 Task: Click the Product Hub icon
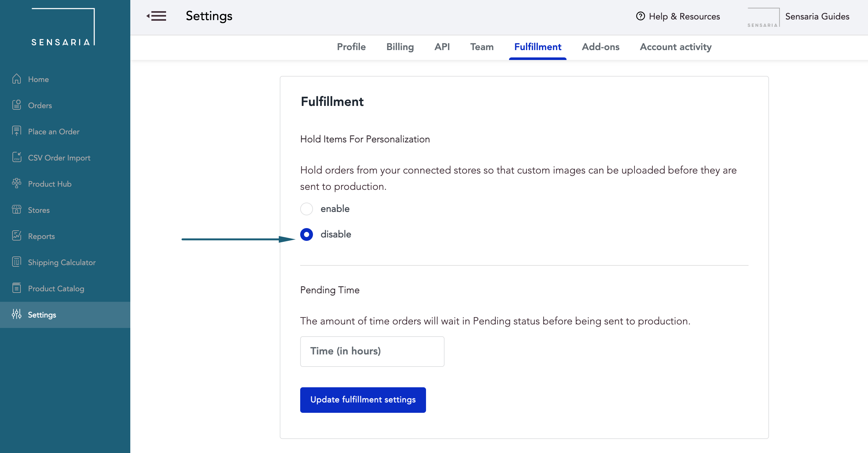point(17,183)
